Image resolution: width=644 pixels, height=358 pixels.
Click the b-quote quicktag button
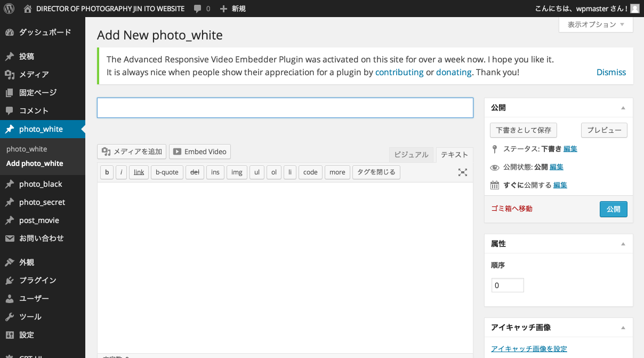167,172
